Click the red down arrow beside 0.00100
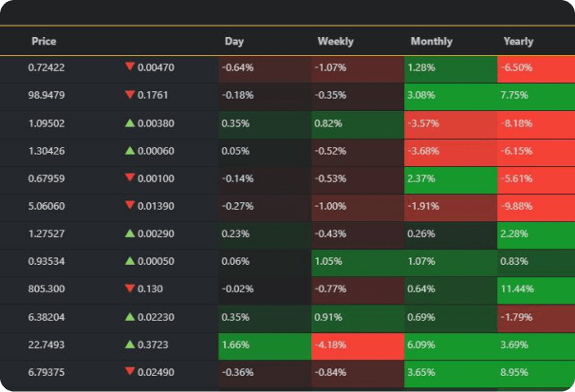575x392 pixels. [x=129, y=177]
